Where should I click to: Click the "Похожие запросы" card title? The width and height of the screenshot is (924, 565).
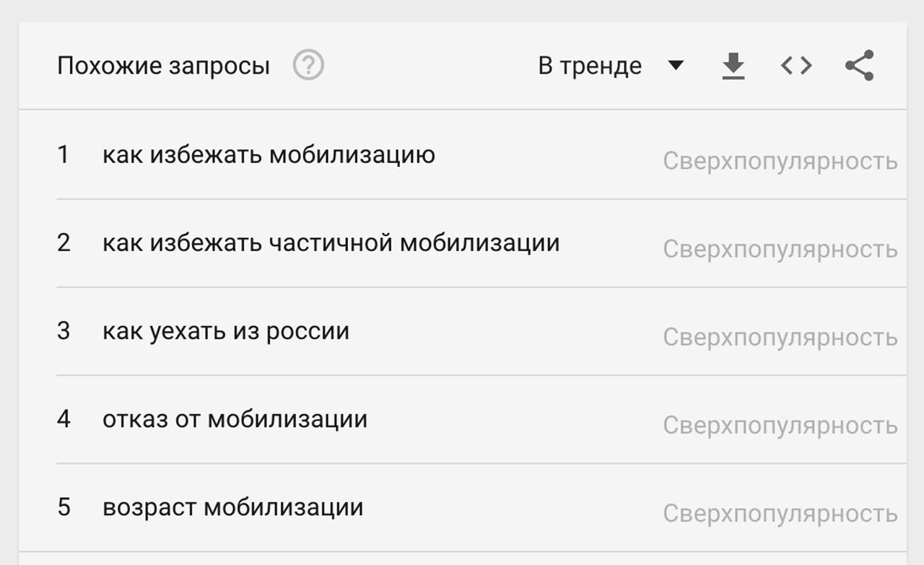coord(163,66)
